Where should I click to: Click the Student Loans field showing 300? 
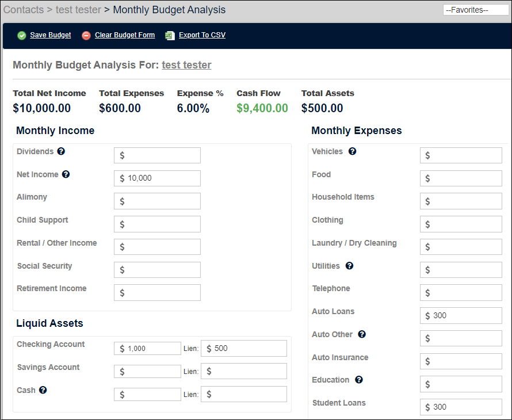pyautogui.click(x=461, y=407)
